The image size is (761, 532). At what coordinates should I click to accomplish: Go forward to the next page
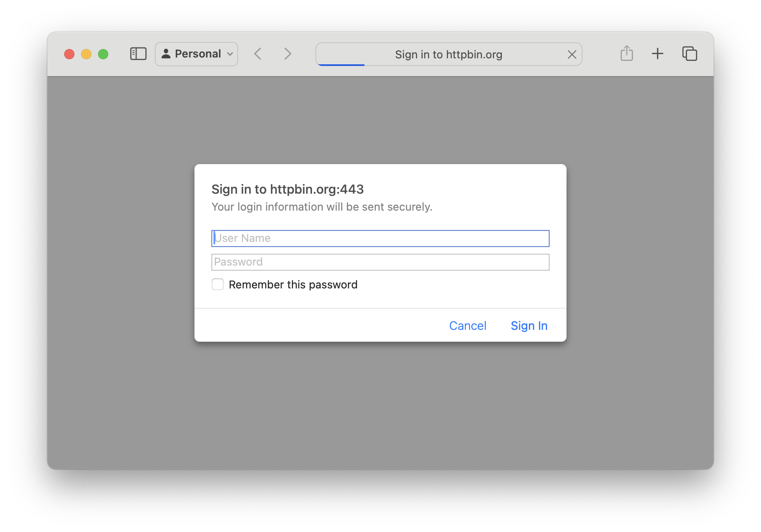tap(287, 54)
